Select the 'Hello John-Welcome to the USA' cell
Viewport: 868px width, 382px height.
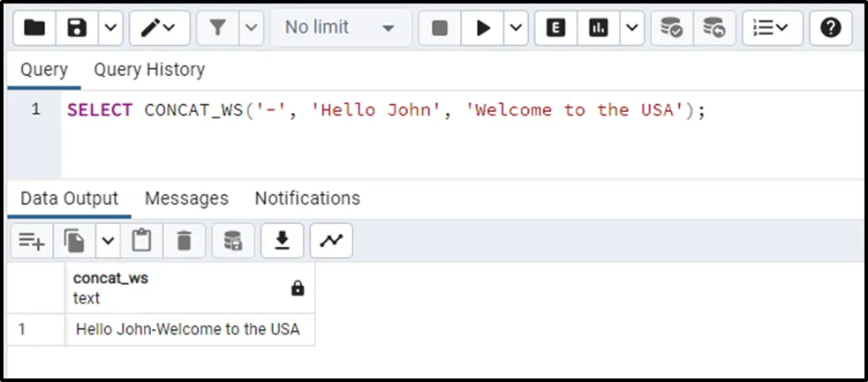pyautogui.click(x=188, y=330)
